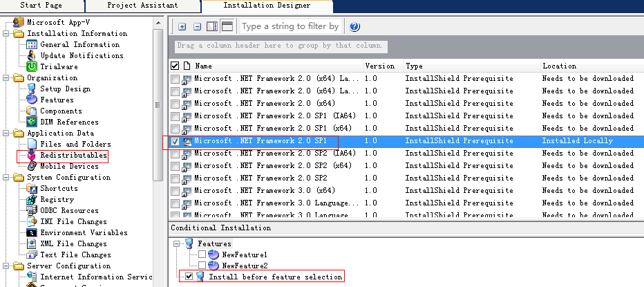
Task: Enable the NewFeature2 checkbox
Action: pyautogui.click(x=202, y=265)
